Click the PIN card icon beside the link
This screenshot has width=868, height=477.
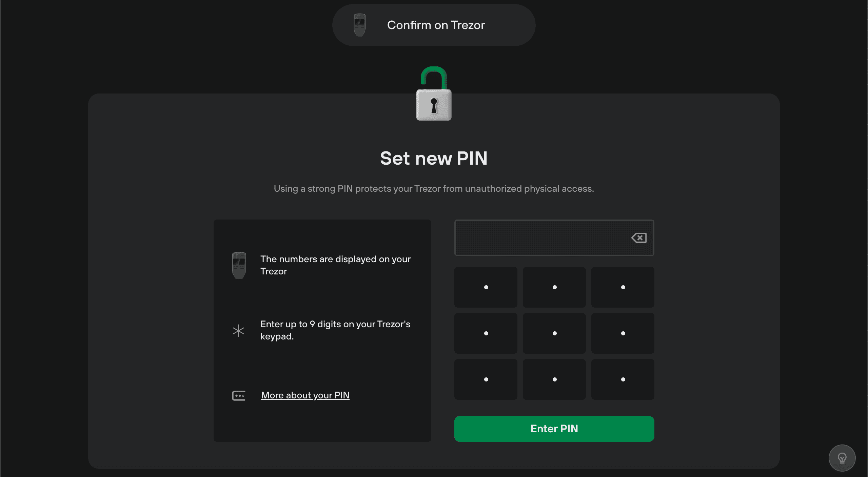coord(238,395)
